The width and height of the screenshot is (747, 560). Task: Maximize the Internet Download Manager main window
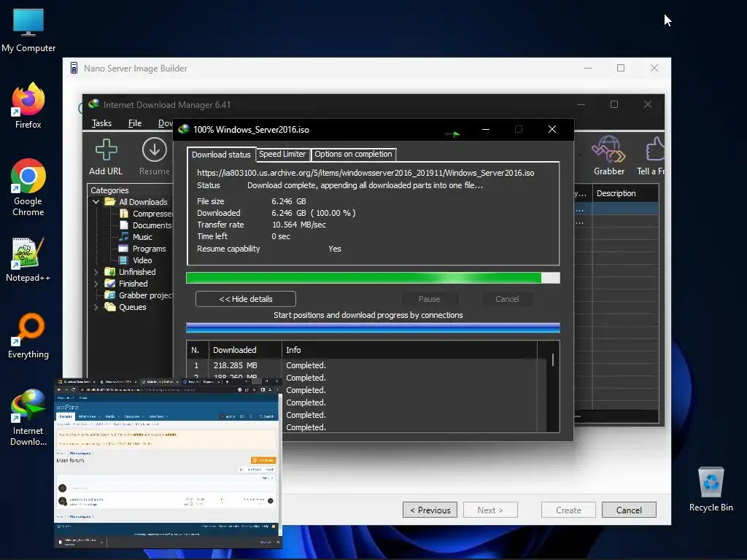coord(614,104)
